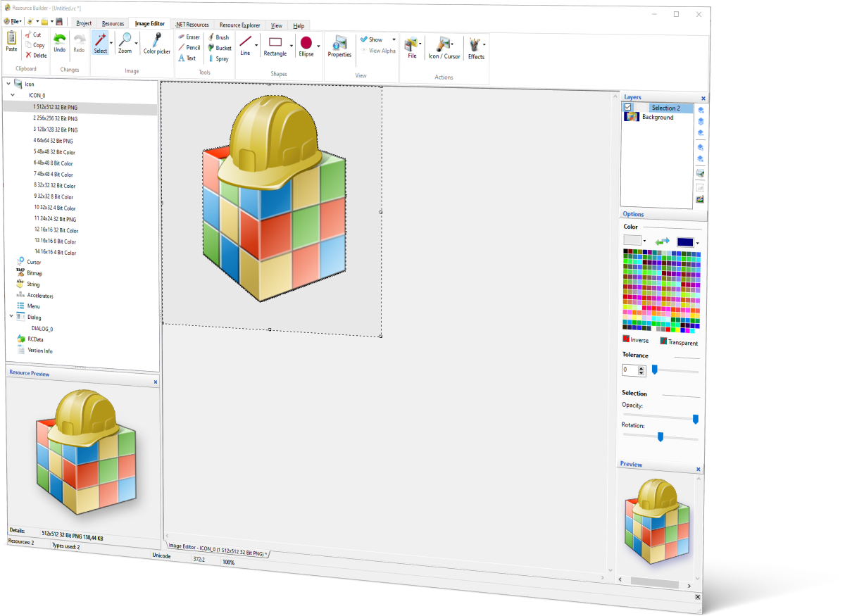The width and height of the screenshot is (845, 616).
Task: Open the File menu
Action: click(13, 21)
